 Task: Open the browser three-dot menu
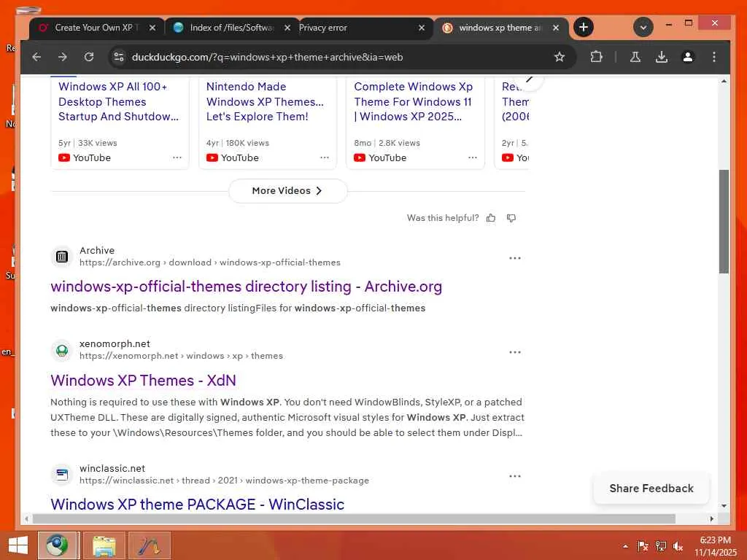713,57
